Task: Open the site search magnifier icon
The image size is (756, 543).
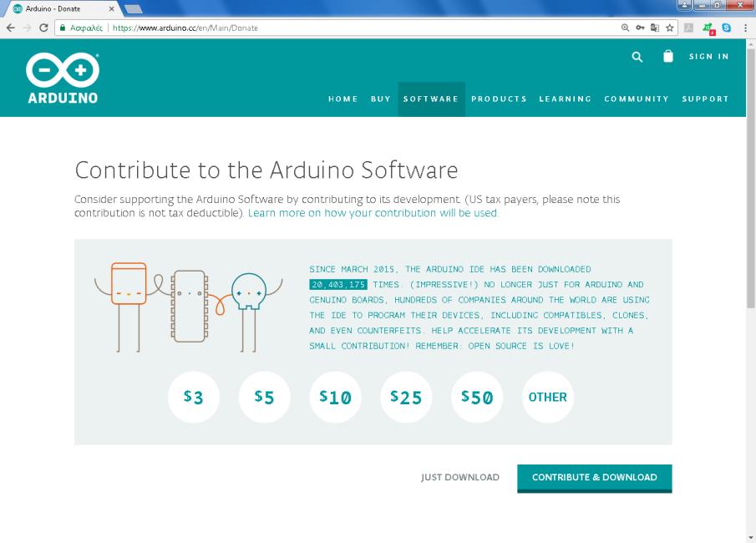Action: (x=637, y=57)
